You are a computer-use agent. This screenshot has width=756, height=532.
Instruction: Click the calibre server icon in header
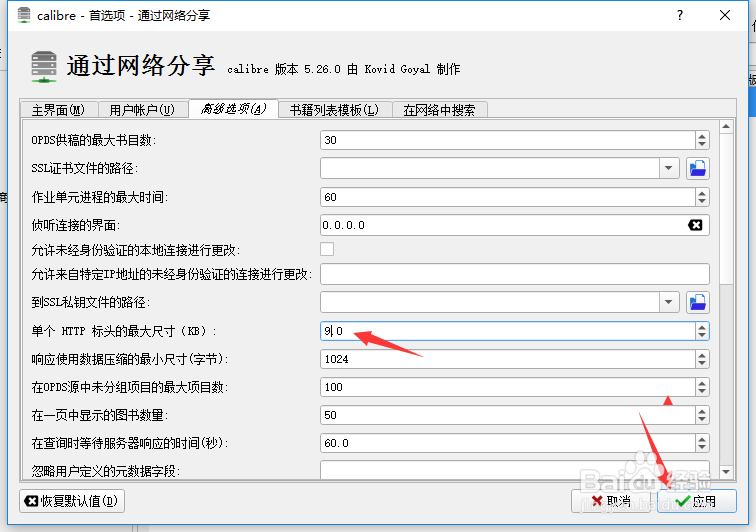44,66
